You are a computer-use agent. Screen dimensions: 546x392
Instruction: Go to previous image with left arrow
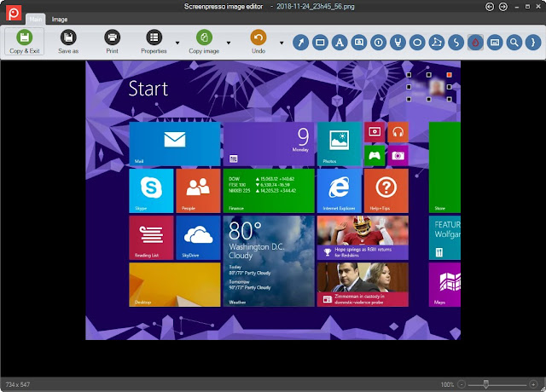pos(490,7)
